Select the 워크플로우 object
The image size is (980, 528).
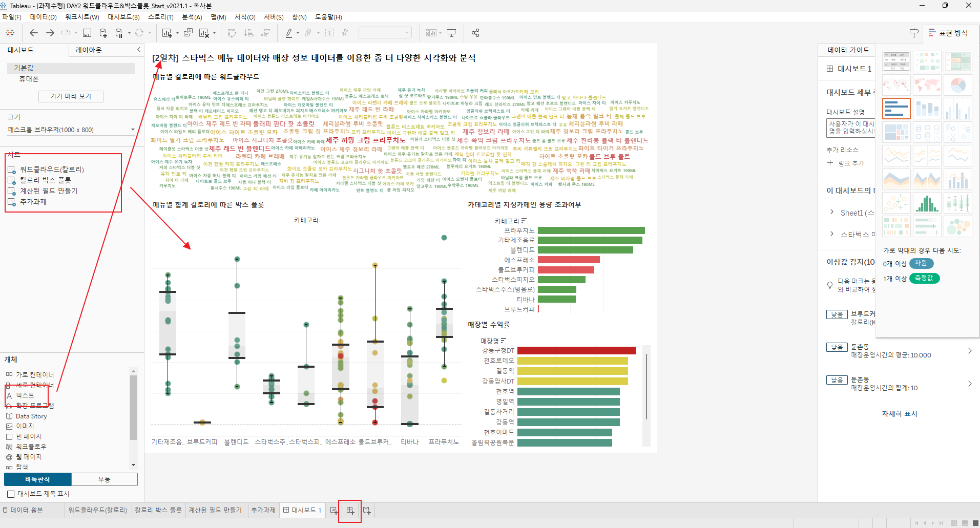[31, 447]
